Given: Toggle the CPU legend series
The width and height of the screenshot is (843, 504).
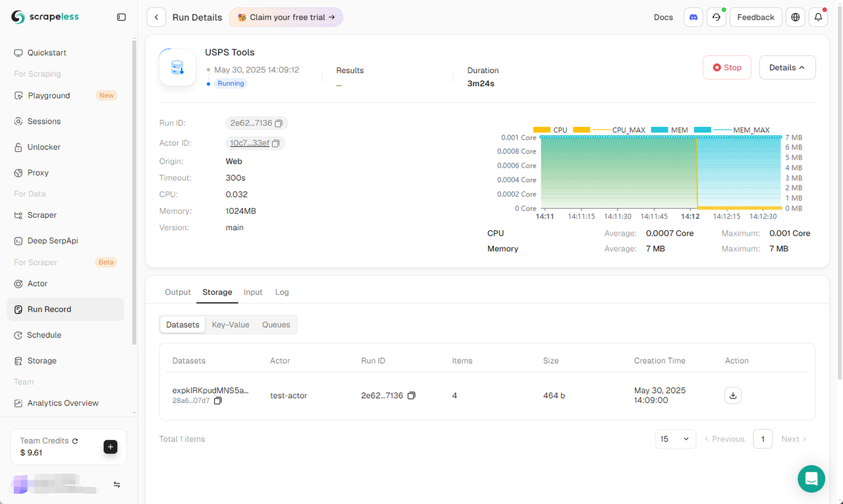Looking at the screenshot, I should tap(551, 130).
